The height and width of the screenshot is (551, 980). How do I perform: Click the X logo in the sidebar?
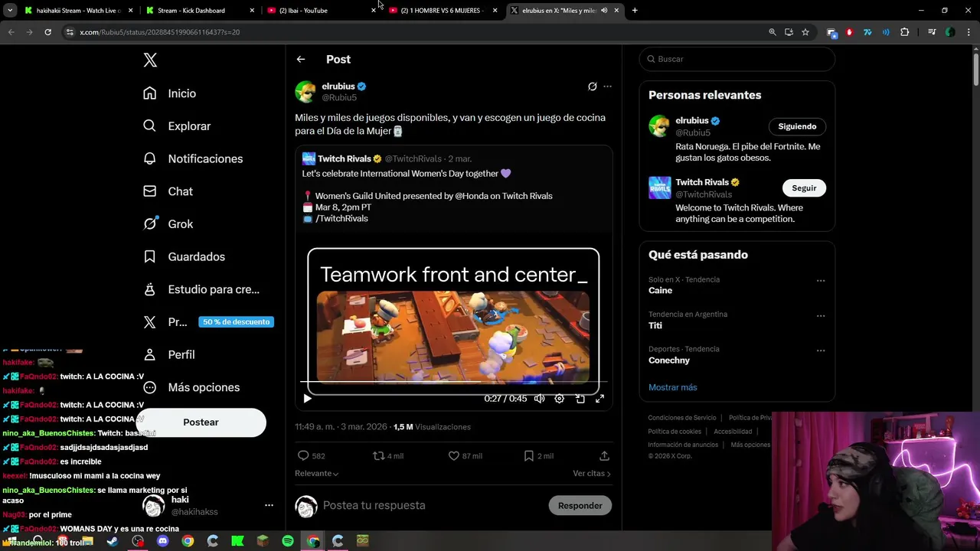click(x=150, y=60)
